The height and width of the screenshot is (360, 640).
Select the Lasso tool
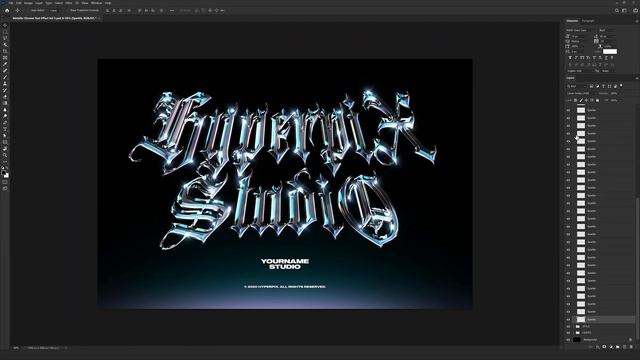[x=5, y=38]
